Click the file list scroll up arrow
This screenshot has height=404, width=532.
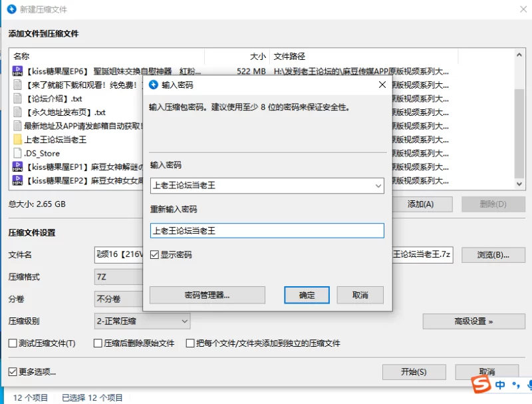(519, 55)
